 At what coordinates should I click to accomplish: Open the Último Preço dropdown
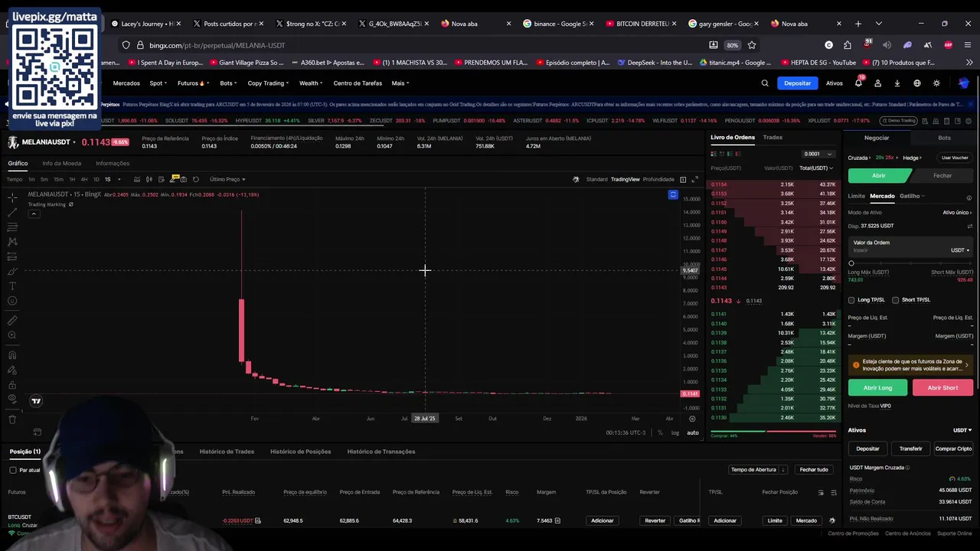(x=227, y=179)
